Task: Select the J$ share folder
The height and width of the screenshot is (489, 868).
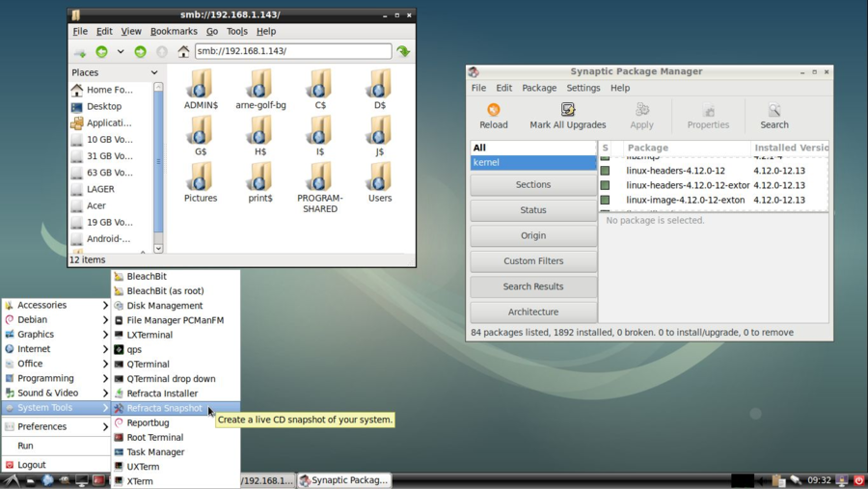Action: pyautogui.click(x=380, y=136)
